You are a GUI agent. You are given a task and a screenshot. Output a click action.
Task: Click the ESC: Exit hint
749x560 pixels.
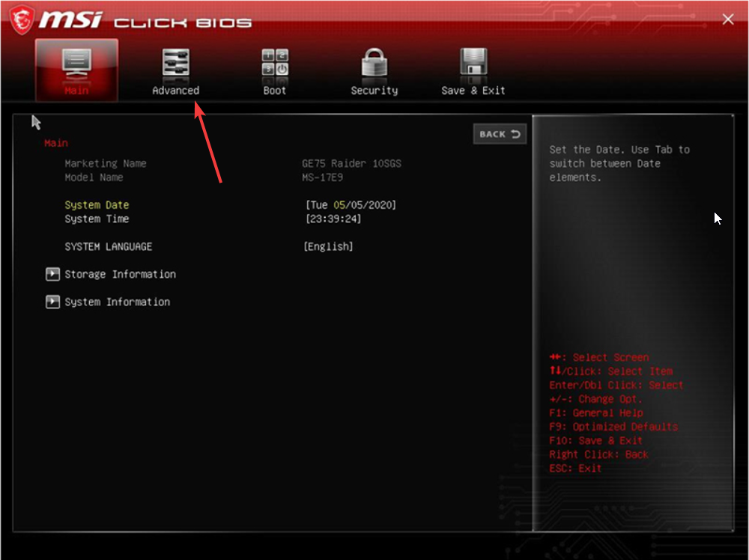[x=575, y=469]
